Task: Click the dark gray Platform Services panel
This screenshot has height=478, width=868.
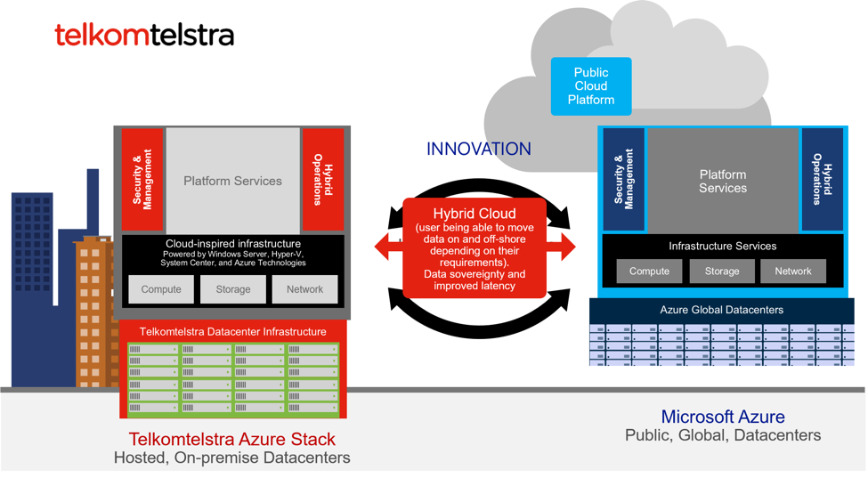Action: click(x=723, y=181)
